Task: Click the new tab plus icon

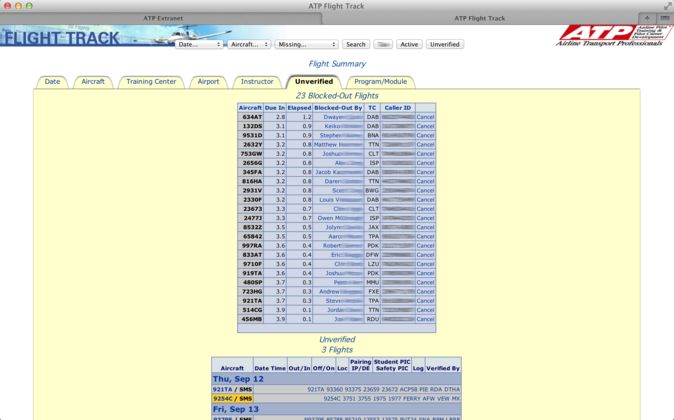Action: (648, 18)
